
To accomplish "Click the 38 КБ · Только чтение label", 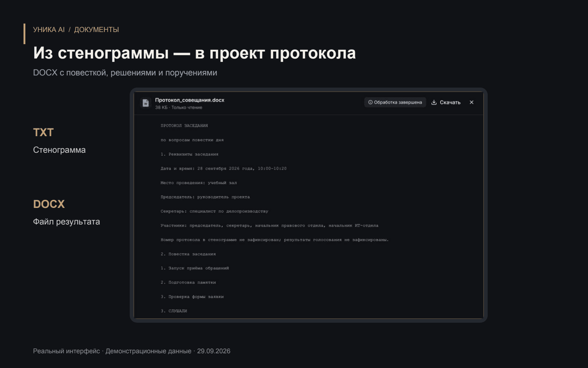I will [x=179, y=107].
